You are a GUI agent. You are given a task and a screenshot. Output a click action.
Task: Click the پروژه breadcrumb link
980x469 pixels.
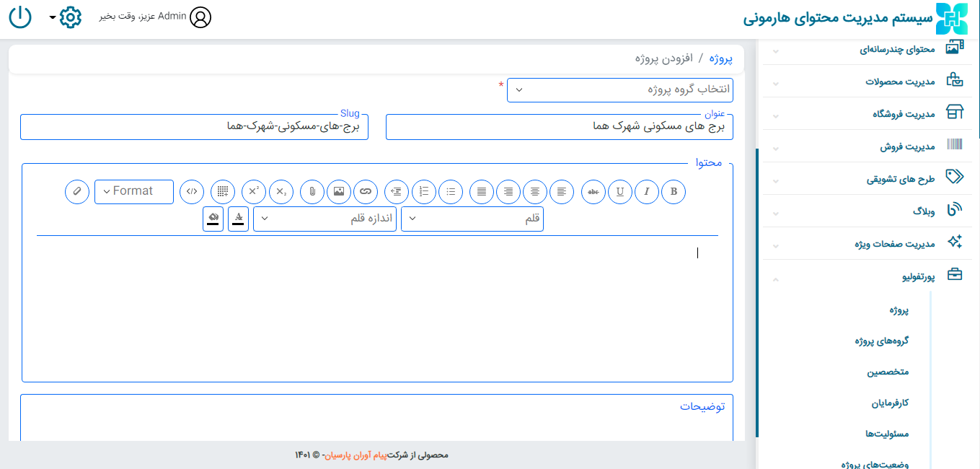pos(720,58)
